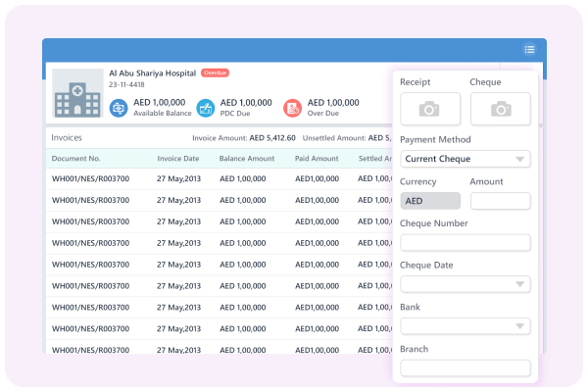Image resolution: width=588 pixels, height=392 pixels.
Task: Click the PDC Due icon
Action: tap(205, 108)
